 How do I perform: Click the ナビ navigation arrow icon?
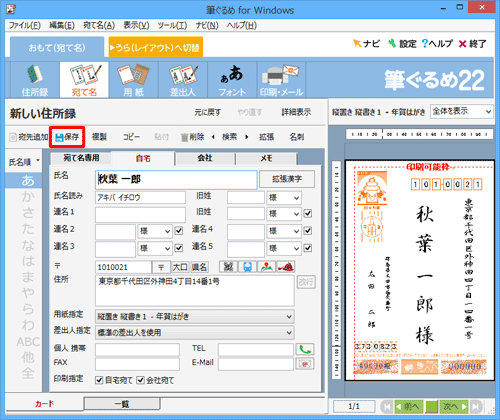point(357,43)
